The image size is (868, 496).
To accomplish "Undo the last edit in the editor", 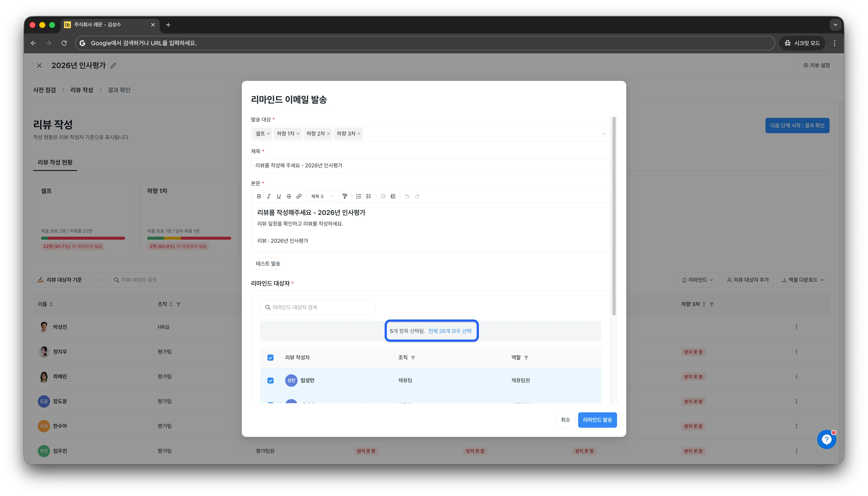I will (407, 196).
